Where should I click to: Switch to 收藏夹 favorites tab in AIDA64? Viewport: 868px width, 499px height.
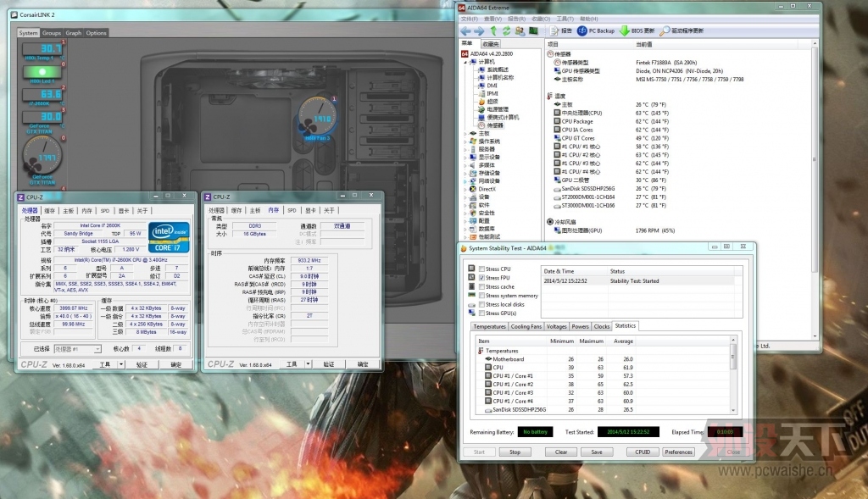pyautogui.click(x=491, y=44)
